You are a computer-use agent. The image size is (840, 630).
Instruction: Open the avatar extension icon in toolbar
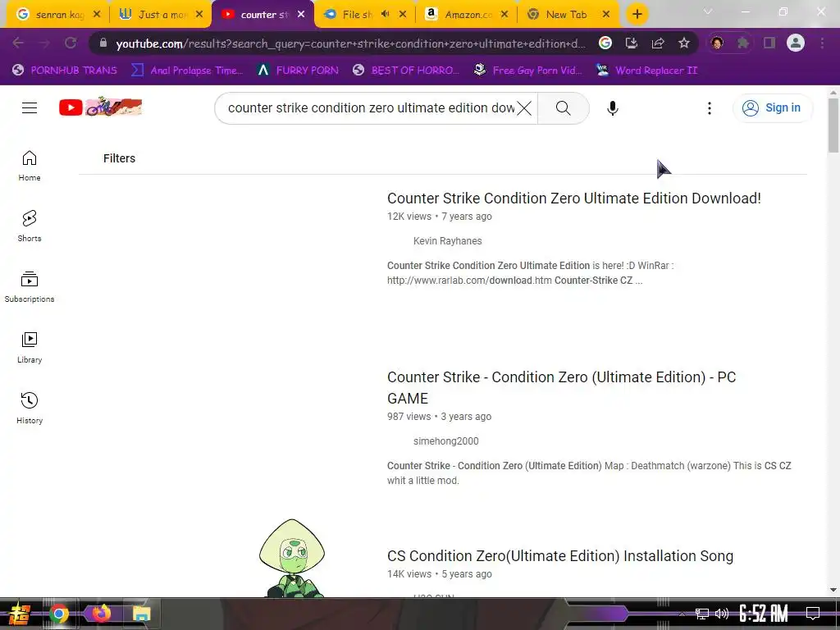[x=717, y=43]
